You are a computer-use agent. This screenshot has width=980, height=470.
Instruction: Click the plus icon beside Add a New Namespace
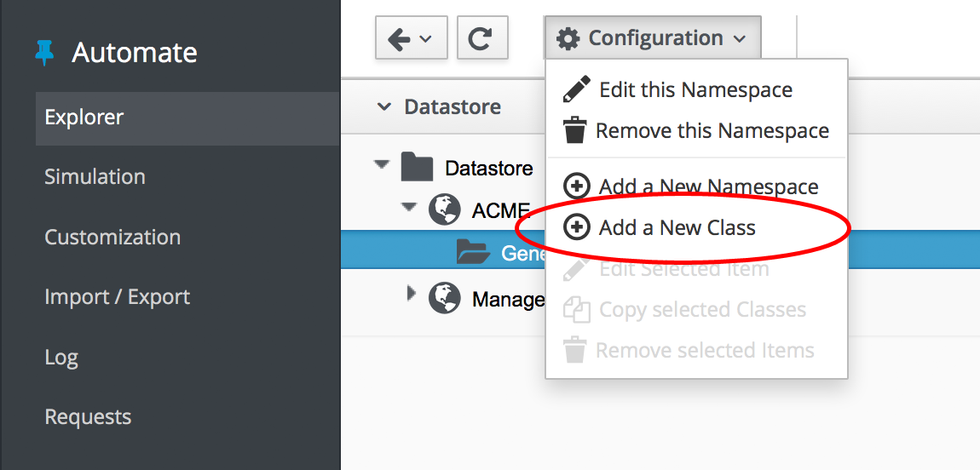(577, 186)
